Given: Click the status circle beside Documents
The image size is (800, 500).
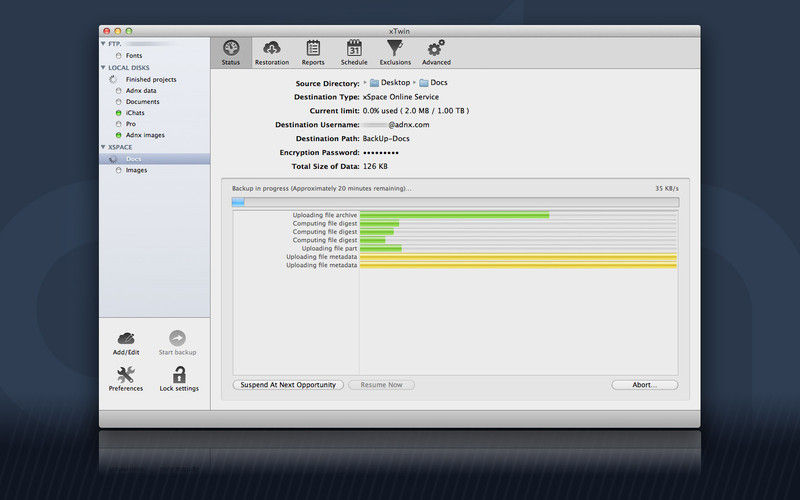Looking at the screenshot, I should pyautogui.click(x=118, y=102).
